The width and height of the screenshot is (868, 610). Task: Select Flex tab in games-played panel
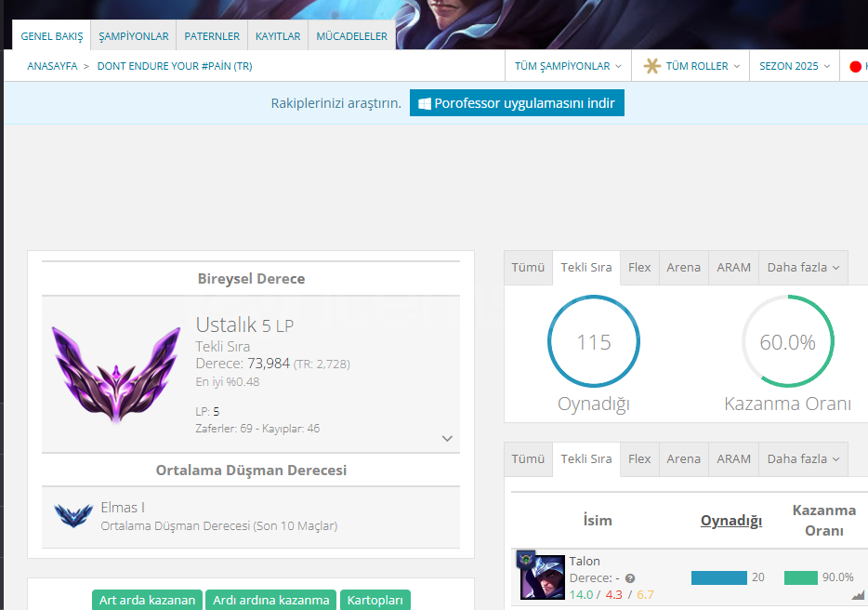click(x=639, y=267)
